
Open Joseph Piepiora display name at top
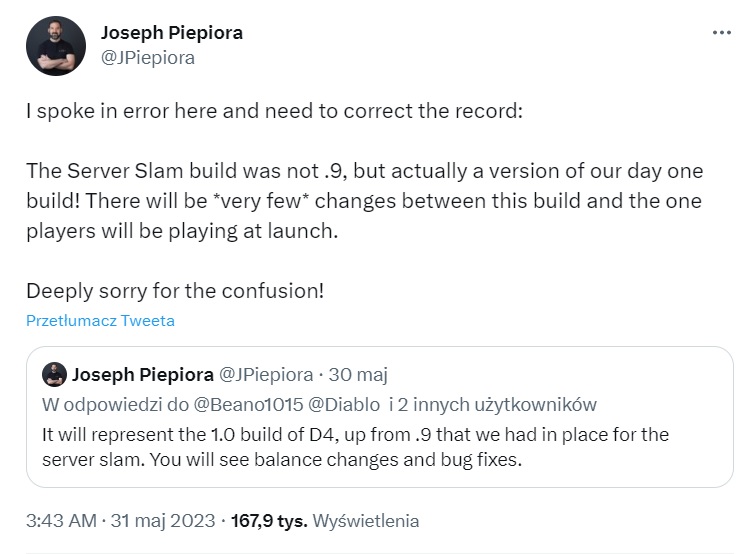pos(171,32)
